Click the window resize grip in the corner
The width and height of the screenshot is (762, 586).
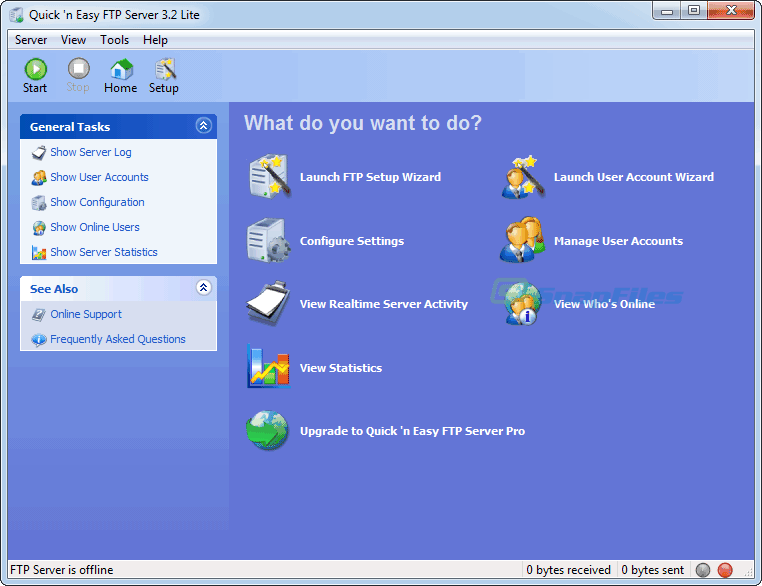pos(748,572)
